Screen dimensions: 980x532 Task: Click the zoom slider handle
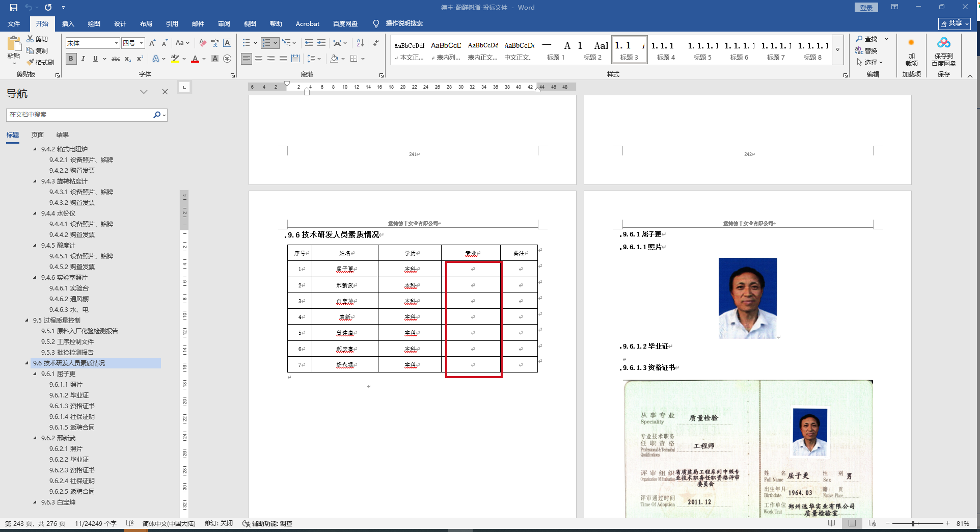click(913, 523)
